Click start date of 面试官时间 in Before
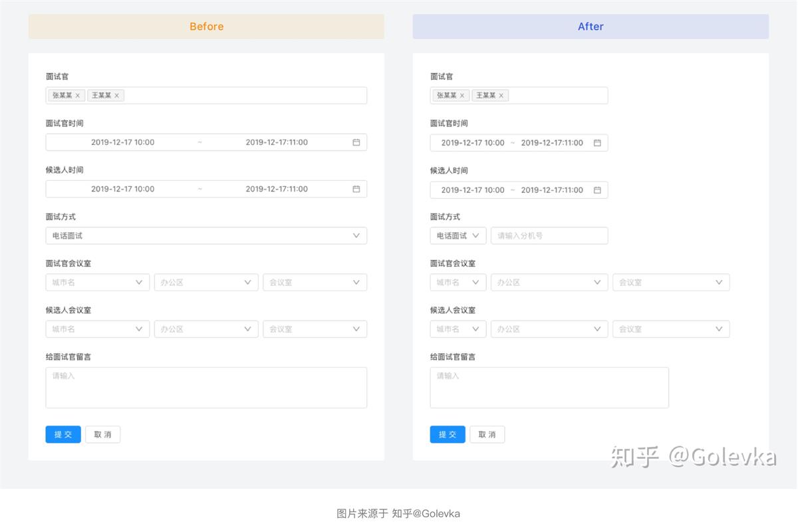 point(122,142)
